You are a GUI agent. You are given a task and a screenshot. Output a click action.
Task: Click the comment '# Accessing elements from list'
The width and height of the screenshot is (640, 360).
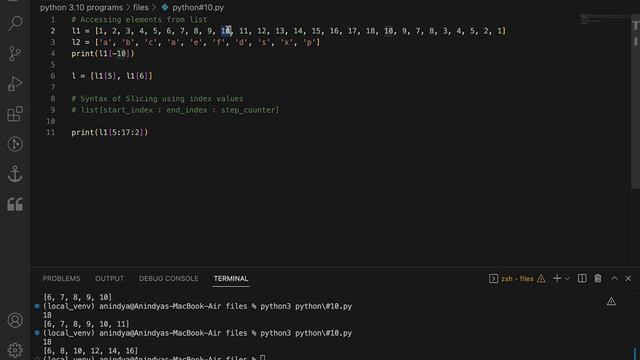139,20
